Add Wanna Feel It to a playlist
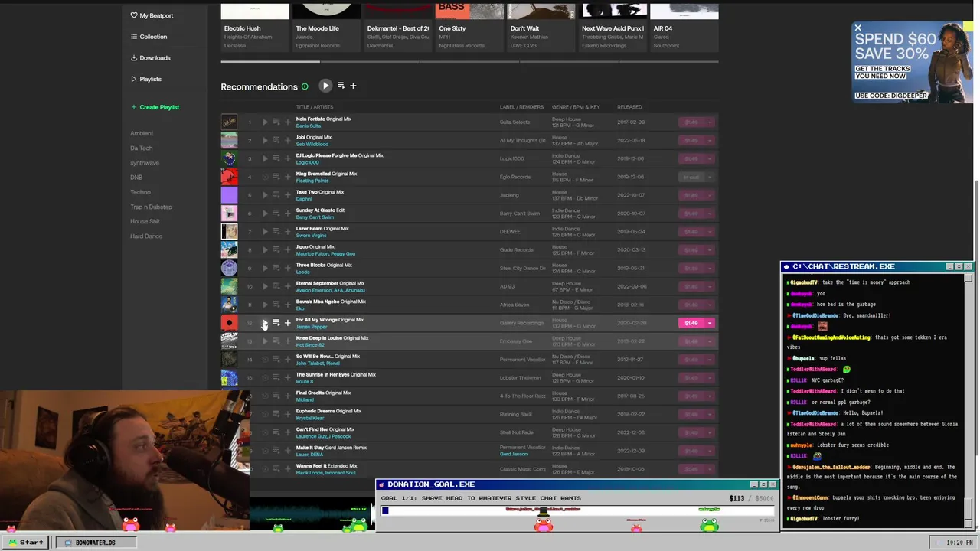The height and width of the screenshot is (551, 980). (288, 469)
